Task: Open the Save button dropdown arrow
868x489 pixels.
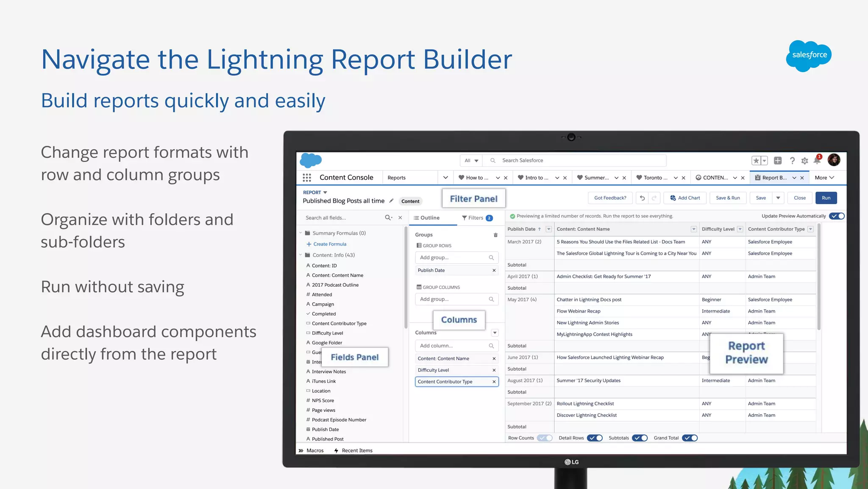Action: pyautogui.click(x=778, y=198)
